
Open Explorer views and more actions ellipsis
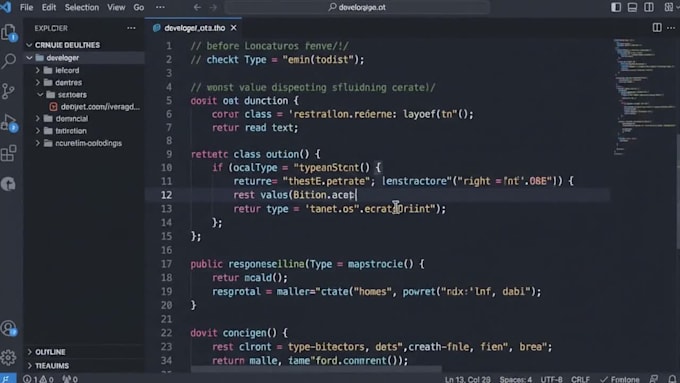[131, 28]
